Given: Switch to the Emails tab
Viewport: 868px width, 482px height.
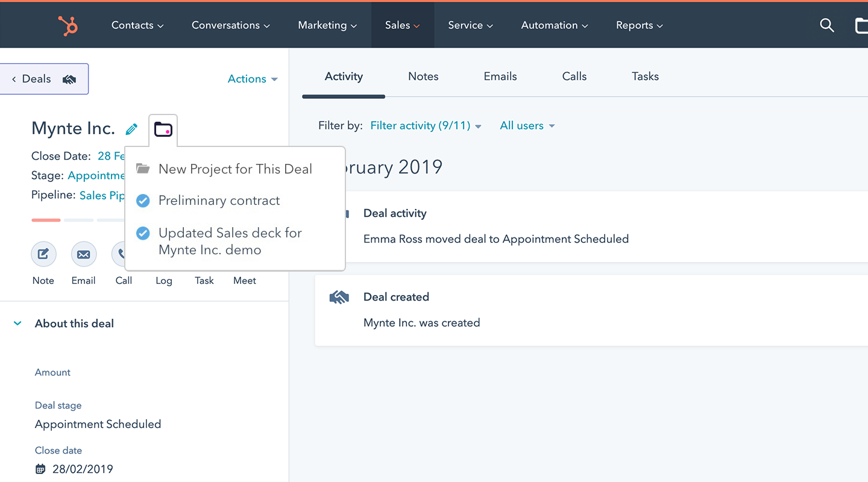Looking at the screenshot, I should (500, 77).
